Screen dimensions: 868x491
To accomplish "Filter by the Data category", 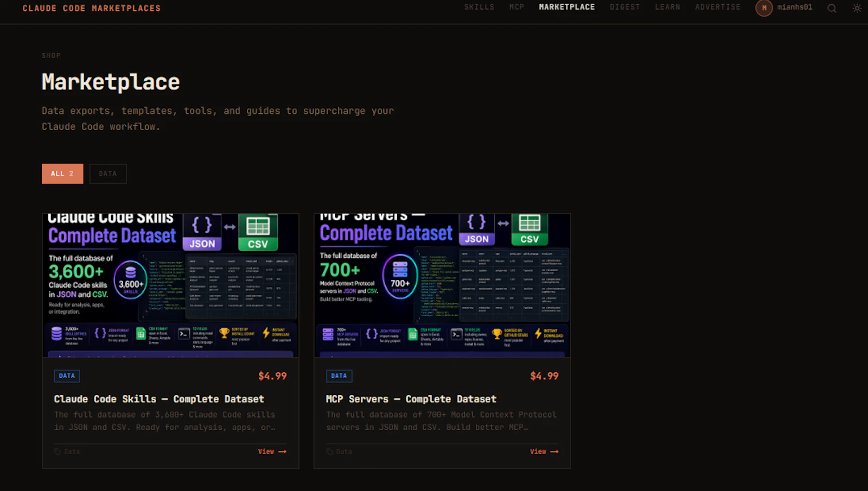I will (x=108, y=174).
